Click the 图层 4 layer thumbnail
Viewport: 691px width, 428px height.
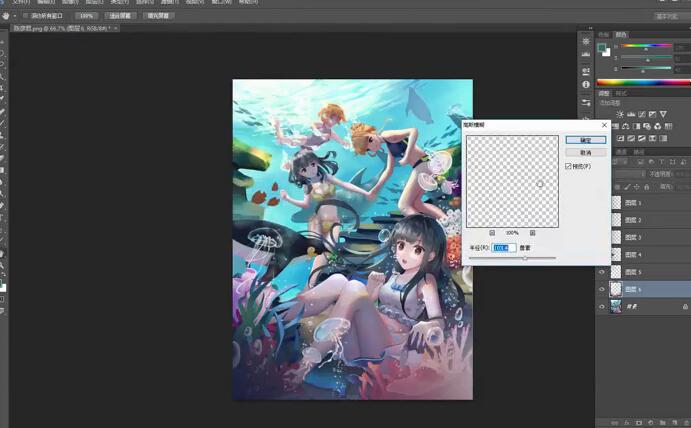click(x=616, y=254)
